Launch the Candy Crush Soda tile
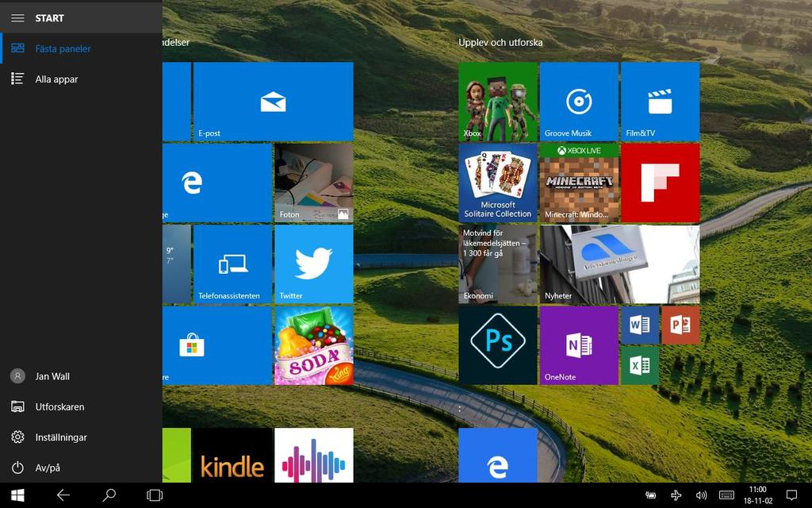The image size is (812, 508). pyautogui.click(x=314, y=346)
